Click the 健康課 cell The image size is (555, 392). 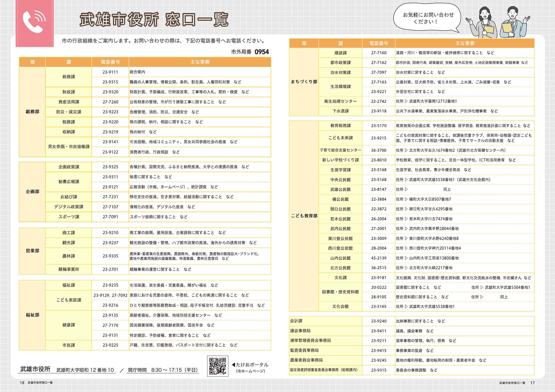pos(69,325)
